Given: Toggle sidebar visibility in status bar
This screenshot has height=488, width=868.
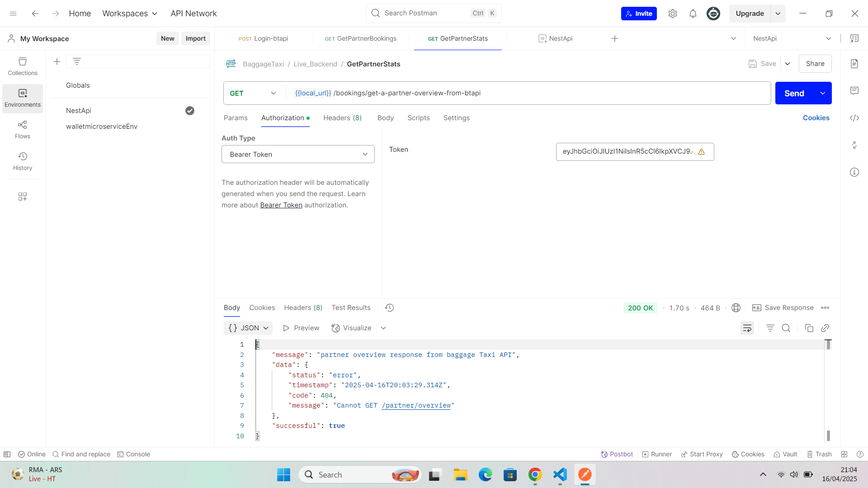Looking at the screenshot, I should [x=7, y=454].
